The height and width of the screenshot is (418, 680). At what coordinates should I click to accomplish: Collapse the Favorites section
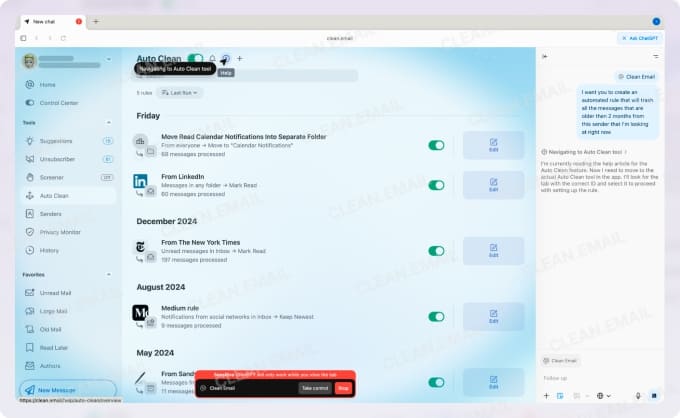click(x=110, y=274)
